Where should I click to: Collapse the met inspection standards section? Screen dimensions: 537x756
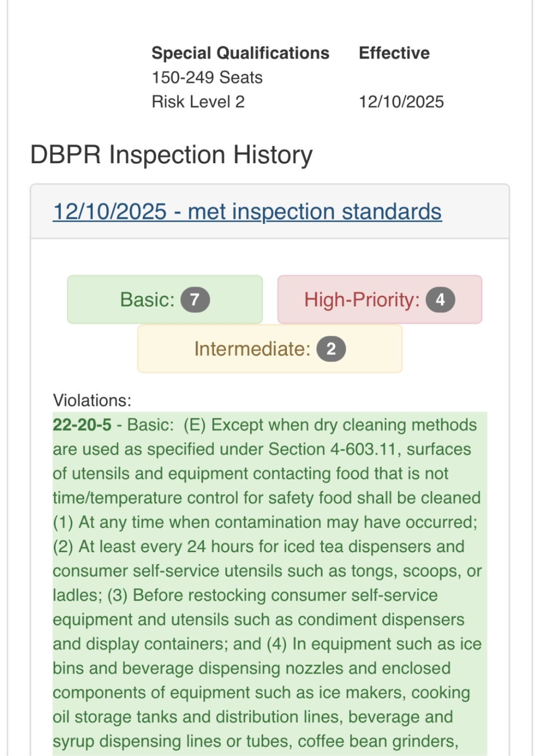[x=247, y=210]
